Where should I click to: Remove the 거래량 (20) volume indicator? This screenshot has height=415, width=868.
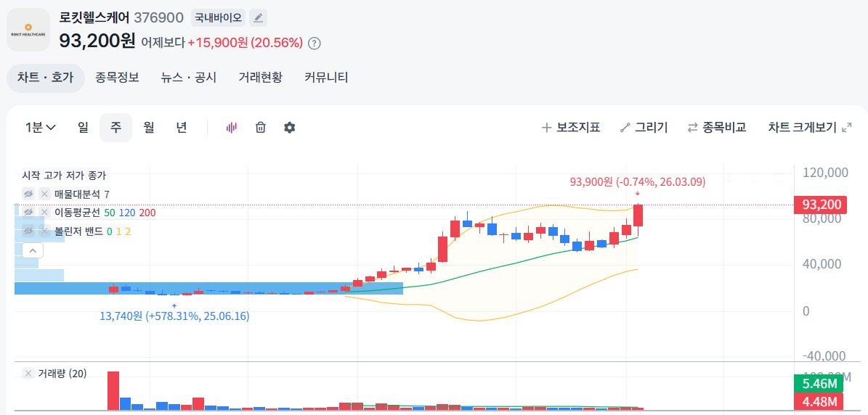(x=28, y=374)
